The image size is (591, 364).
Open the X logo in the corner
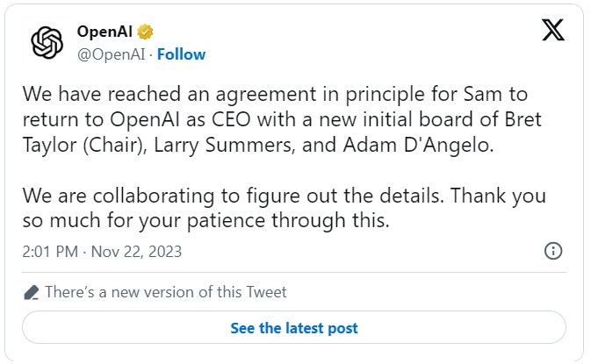click(x=551, y=32)
